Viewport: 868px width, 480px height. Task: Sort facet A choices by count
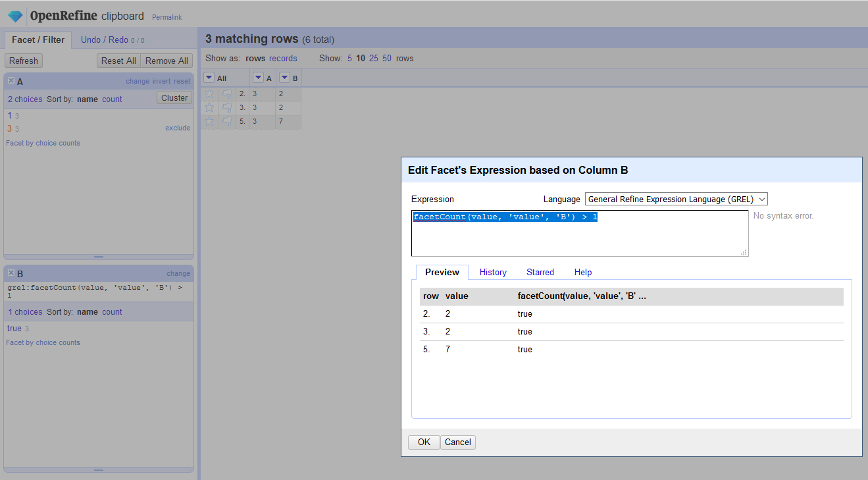[112, 99]
